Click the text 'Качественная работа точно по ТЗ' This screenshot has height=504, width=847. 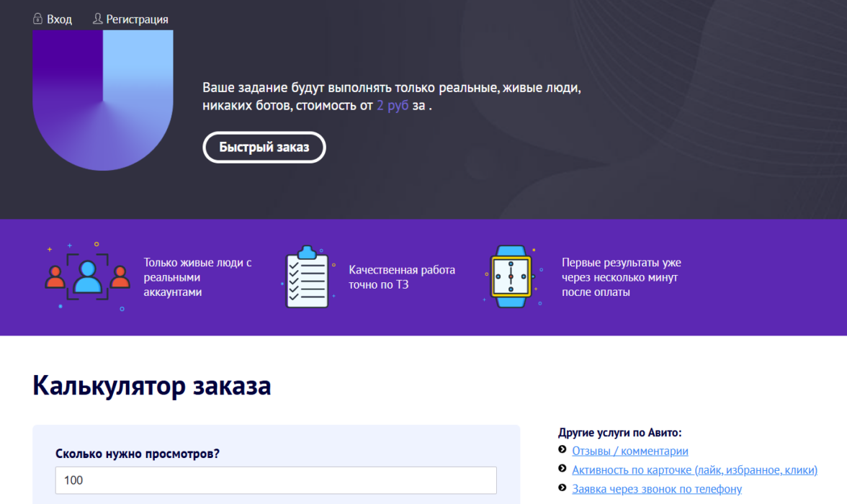click(x=401, y=277)
